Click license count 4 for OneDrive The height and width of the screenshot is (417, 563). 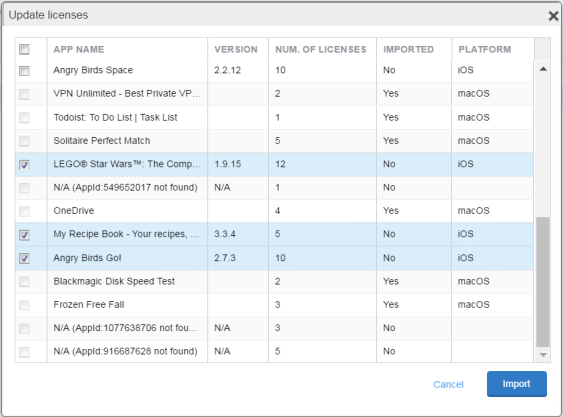(278, 210)
